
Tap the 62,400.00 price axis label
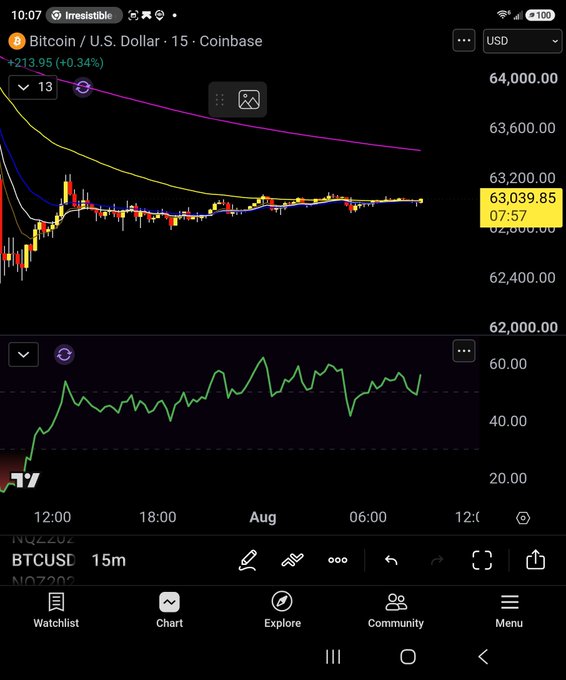pos(522,278)
